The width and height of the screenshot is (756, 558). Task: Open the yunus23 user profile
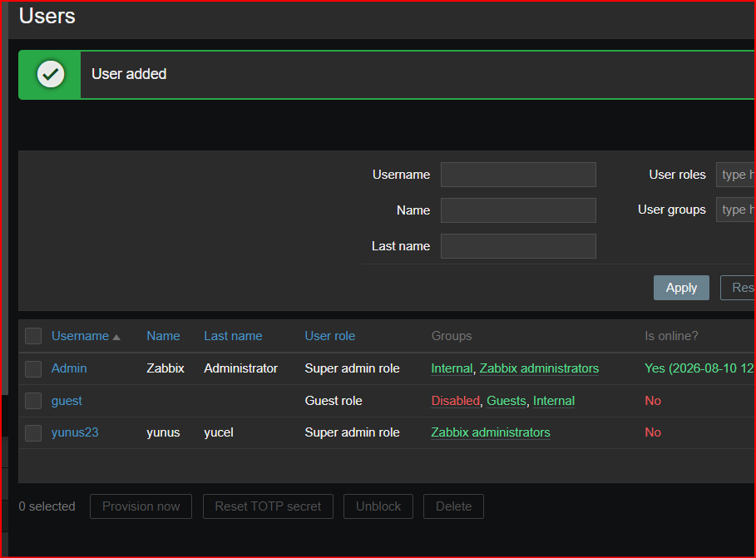[x=75, y=432]
